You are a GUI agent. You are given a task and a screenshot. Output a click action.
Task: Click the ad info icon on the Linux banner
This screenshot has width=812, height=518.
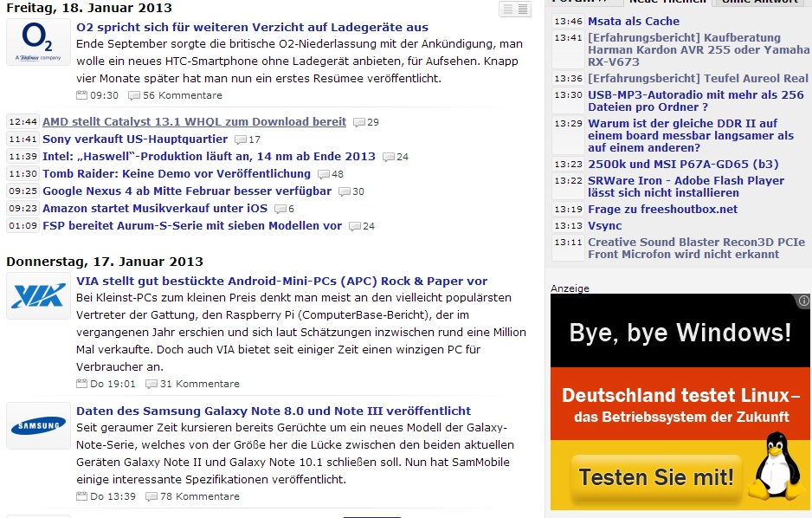(803, 301)
